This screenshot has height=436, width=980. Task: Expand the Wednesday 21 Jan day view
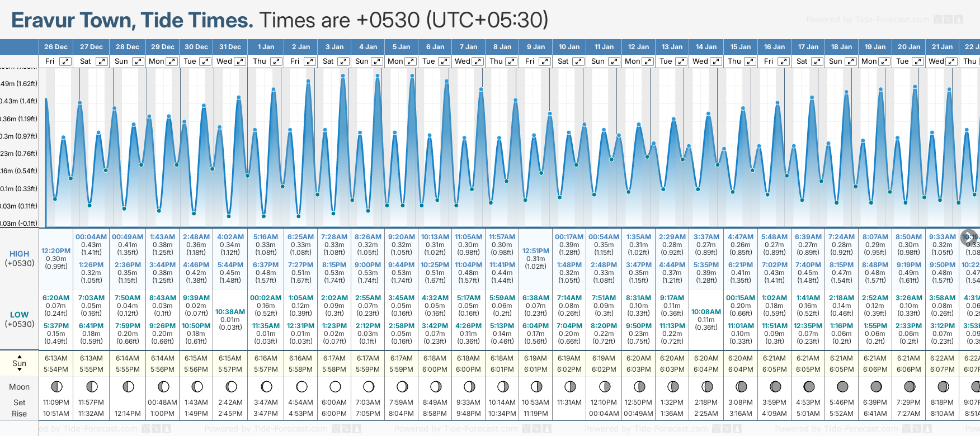point(951,61)
